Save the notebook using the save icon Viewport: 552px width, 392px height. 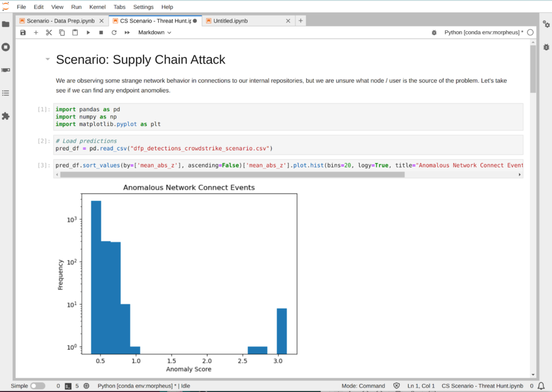click(23, 33)
